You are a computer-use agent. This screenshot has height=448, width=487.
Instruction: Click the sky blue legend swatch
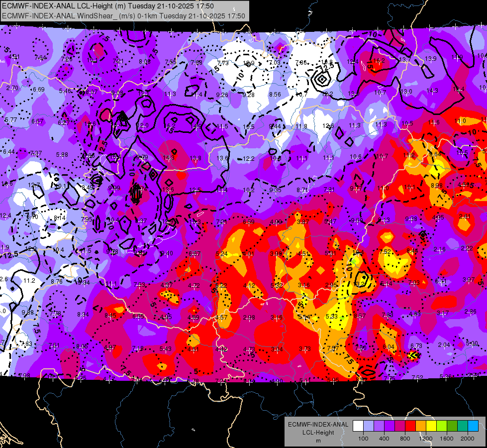[474, 426]
